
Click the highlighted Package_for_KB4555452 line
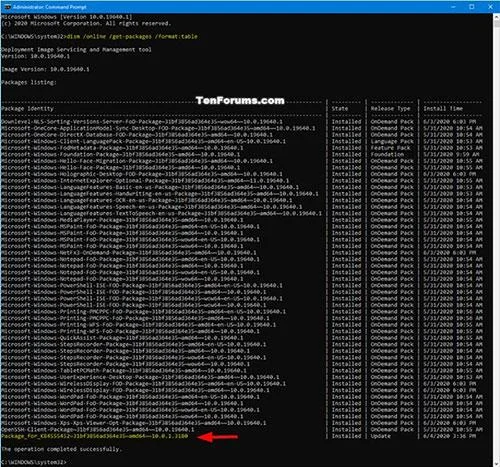pos(95,436)
